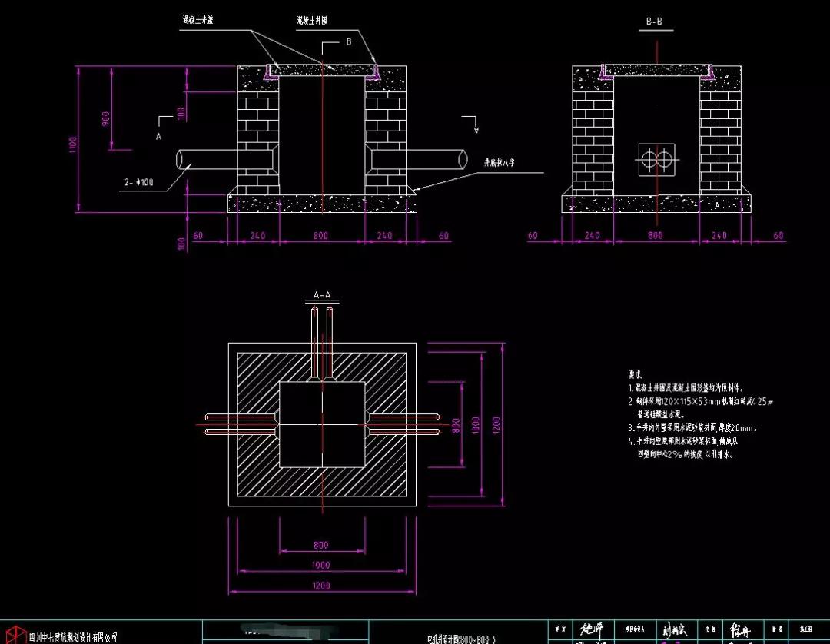Select the left pipe's open end
Screen dimensions: 830x644
tap(181, 159)
